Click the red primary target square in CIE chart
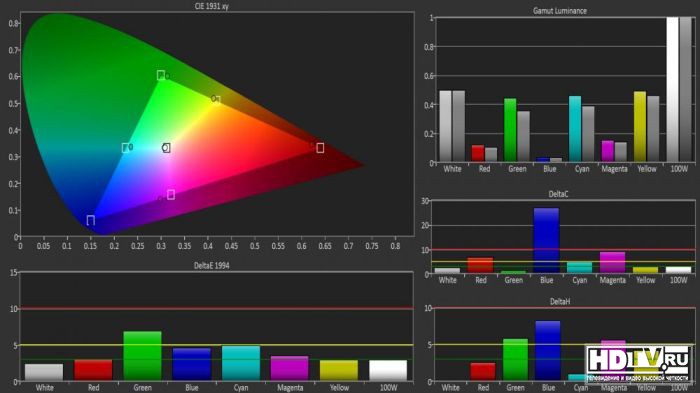700x393 pixels. (320, 148)
